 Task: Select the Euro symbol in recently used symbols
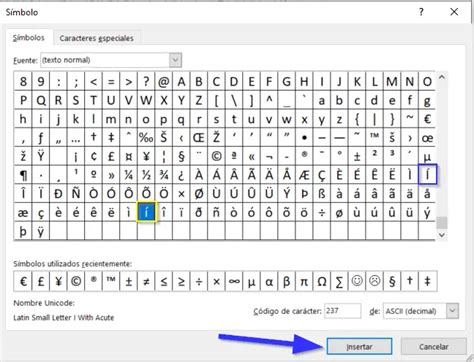point(23,282)
